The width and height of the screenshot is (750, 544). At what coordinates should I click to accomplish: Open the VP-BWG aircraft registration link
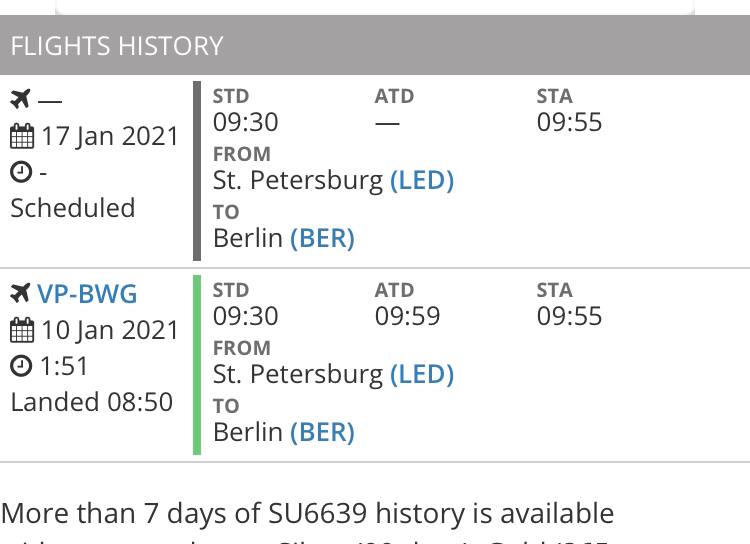[87, 294]
